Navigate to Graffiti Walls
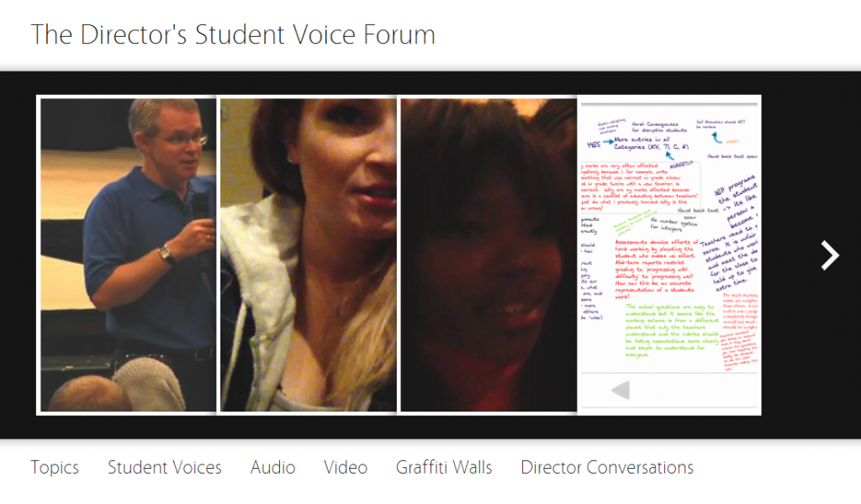Image resolution: width=861 pixels, height=504 pixels. click(444, 468)
